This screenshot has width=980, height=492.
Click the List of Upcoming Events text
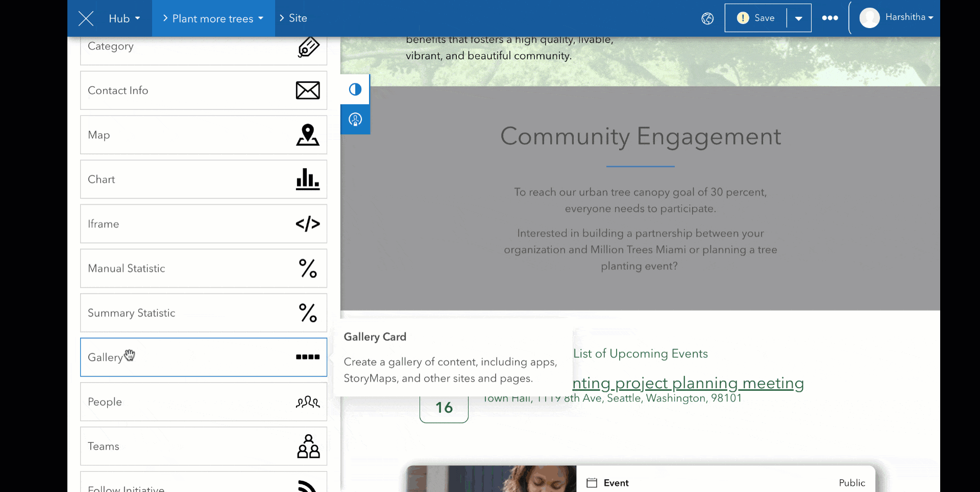641,354
